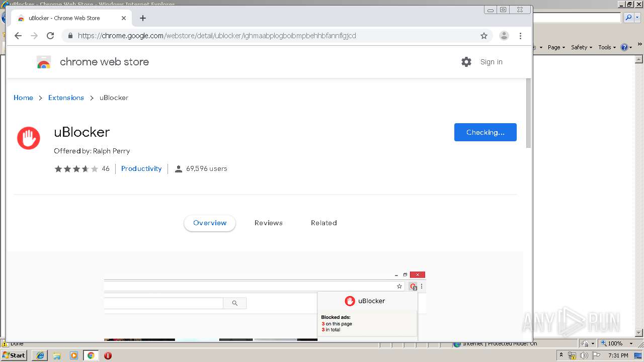Click the volume speaker tray icon

[584, 355]
